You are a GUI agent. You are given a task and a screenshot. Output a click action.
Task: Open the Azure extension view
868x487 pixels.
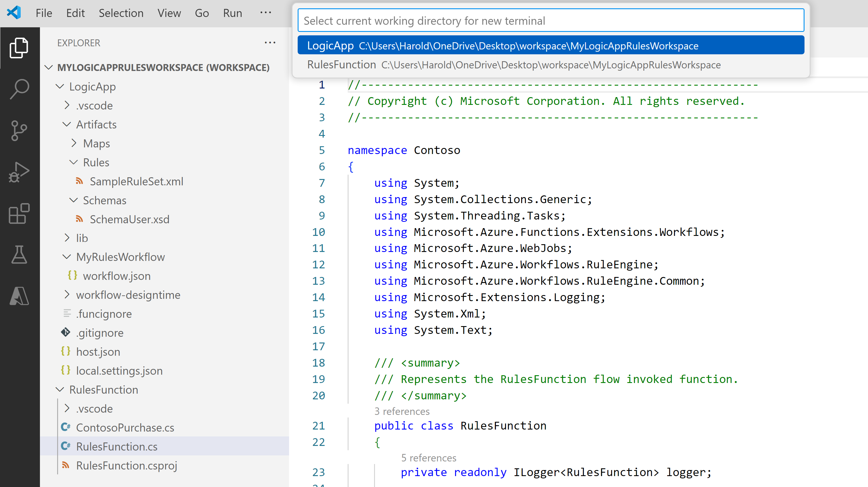[x=19, y=297]
